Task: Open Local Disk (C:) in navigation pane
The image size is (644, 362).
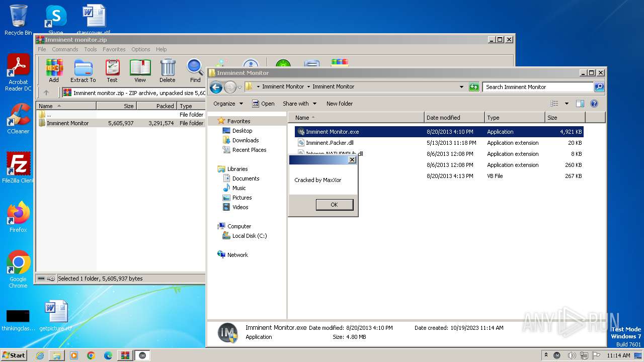Action: [249, 236]
